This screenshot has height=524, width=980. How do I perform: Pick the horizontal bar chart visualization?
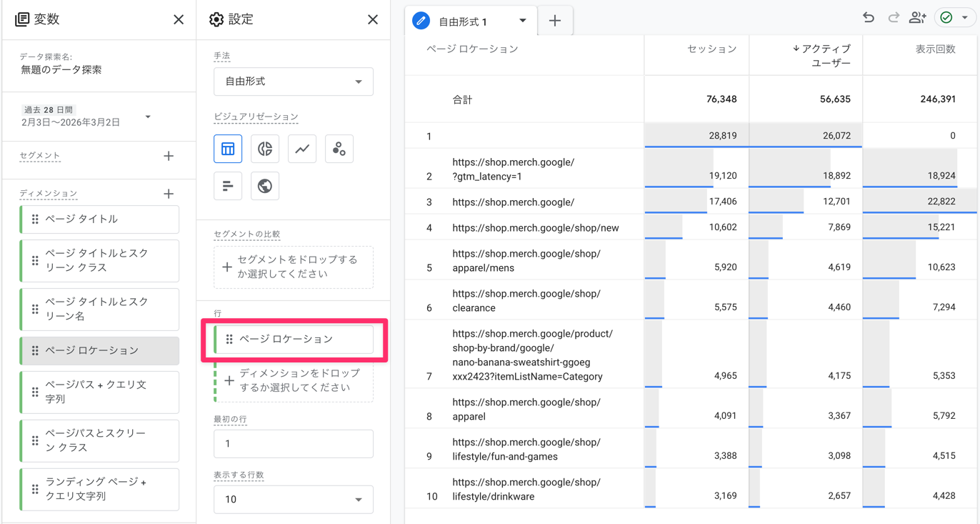point(228,186)
